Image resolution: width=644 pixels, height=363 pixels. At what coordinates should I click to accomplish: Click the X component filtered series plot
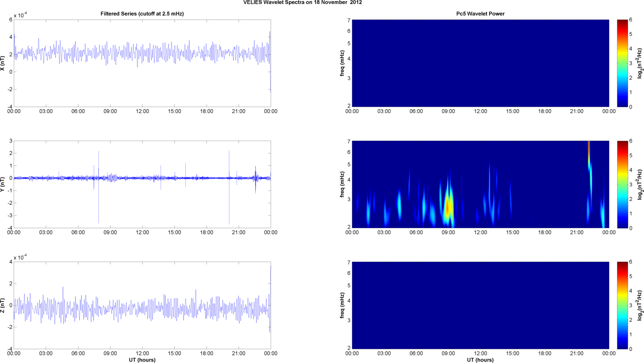click(142, 63)
